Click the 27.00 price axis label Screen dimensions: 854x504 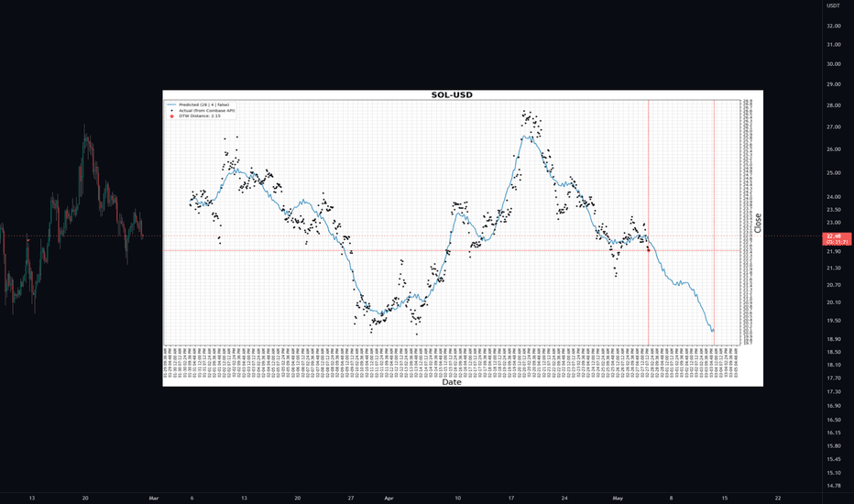tap(833, 127)
